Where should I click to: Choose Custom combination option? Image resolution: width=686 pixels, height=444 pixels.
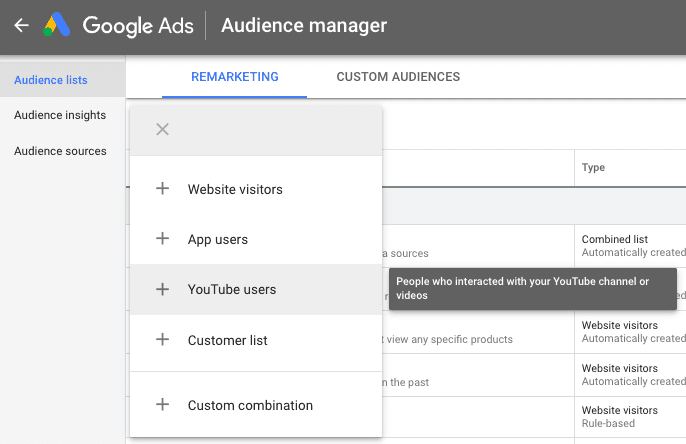[250, 405]
